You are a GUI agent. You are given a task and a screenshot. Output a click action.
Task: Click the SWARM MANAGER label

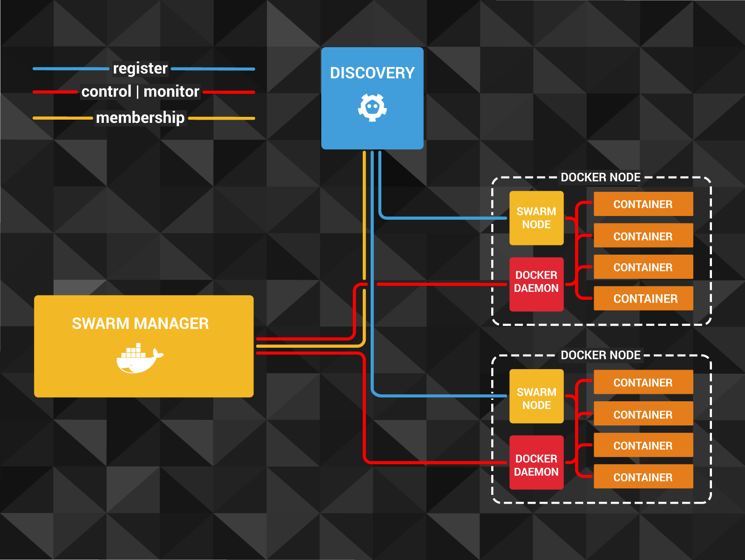(x=140, y=324)
